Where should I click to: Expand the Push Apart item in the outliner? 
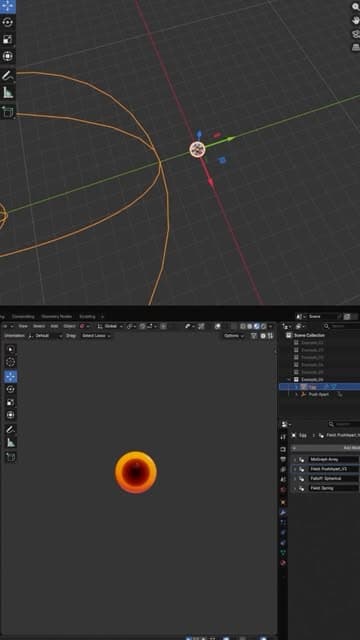296,394
